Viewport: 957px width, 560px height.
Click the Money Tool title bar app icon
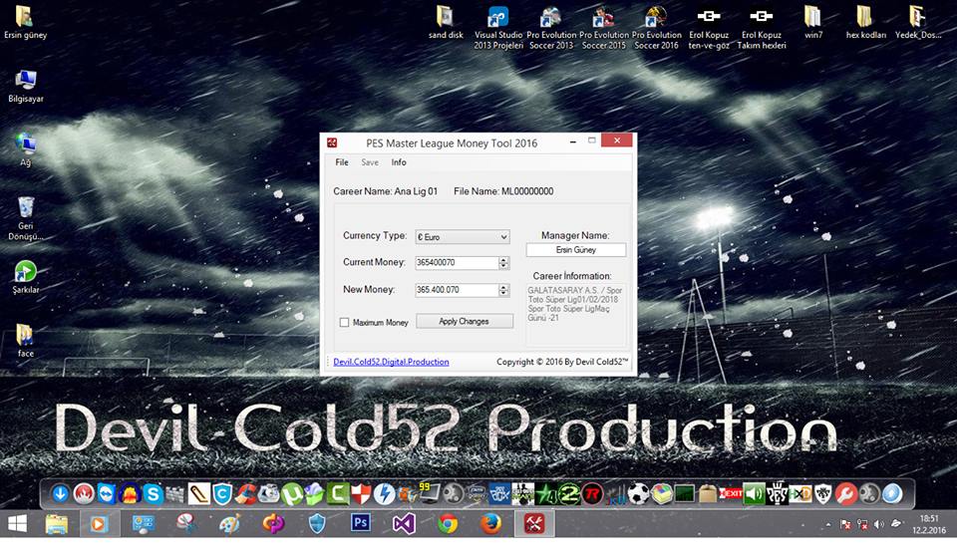pos(332,142)
